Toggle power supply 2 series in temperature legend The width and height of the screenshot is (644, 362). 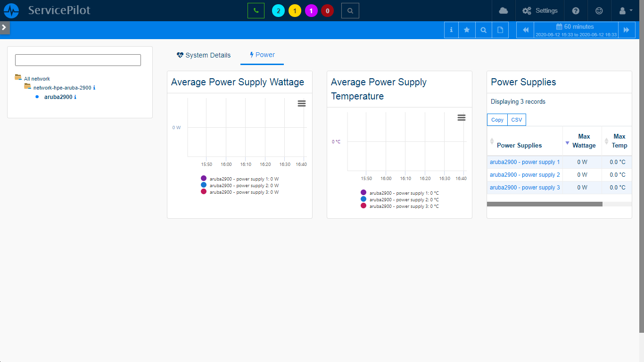404,199
